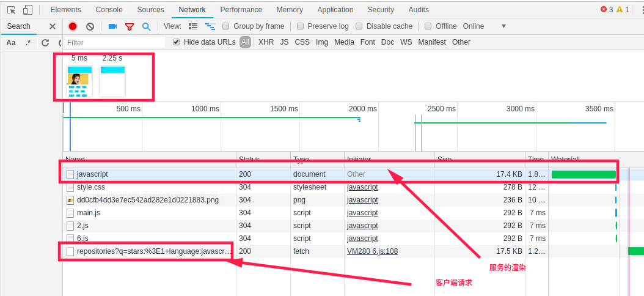Switch to the Console tab

click(x=109, y=10)
